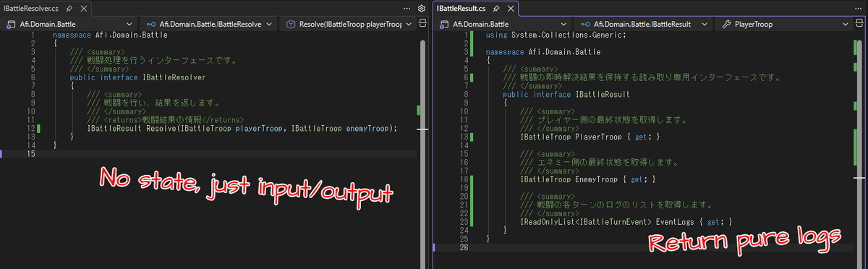This screenshot has height=269, width=868.
Task: Click comment '戦闘の即時解決結果を保持する読み取り専用インターフェースです。'
Action: click(643, 77)
